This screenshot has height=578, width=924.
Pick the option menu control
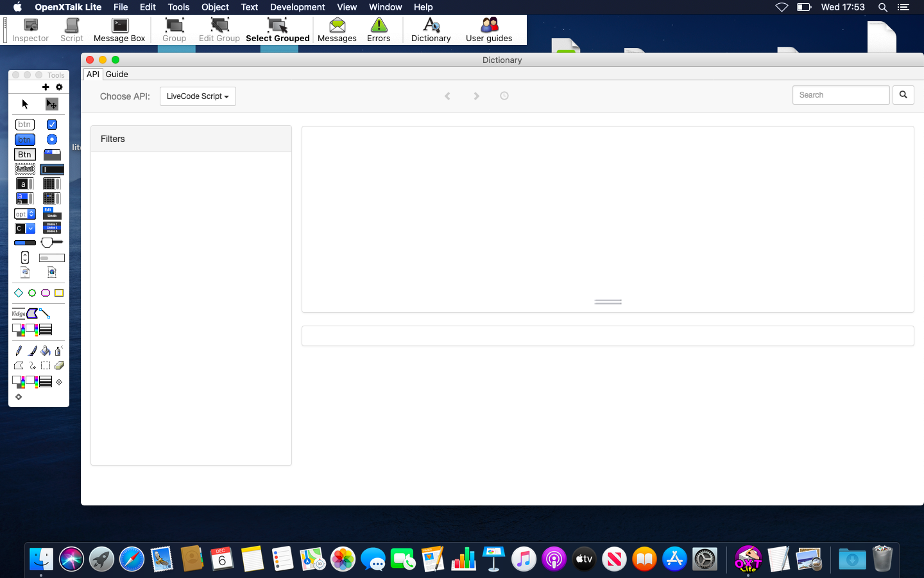pos(24,214)
